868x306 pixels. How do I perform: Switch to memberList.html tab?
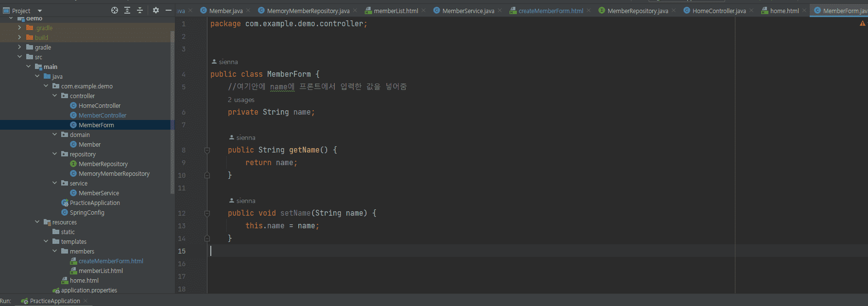pyautogui.click(x=396, y=11)
